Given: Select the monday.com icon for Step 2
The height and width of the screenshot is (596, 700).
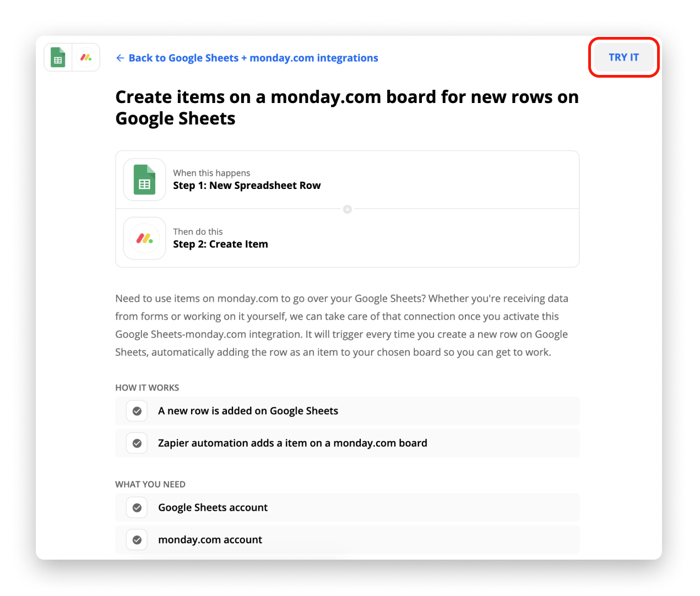Looking at the screenshot, I should click(x=145, y=239).
